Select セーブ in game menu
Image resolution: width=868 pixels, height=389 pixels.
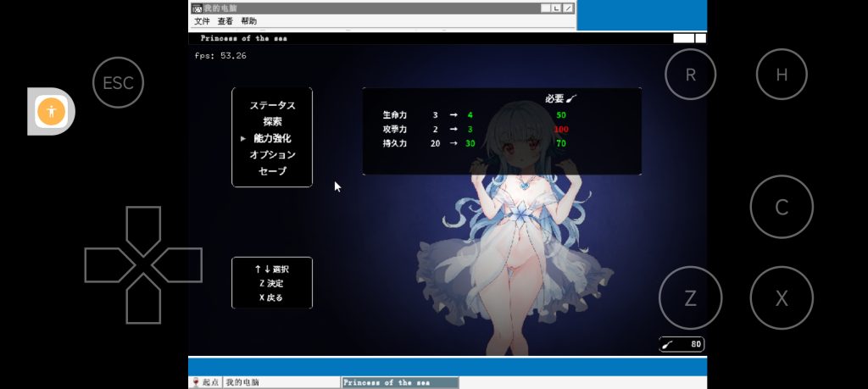272,171
